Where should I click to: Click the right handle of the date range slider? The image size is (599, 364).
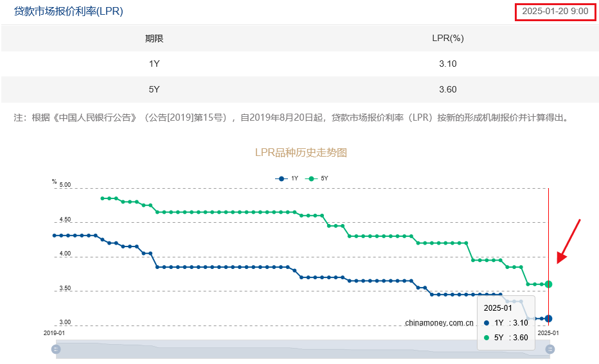click(x=550, y=349)
